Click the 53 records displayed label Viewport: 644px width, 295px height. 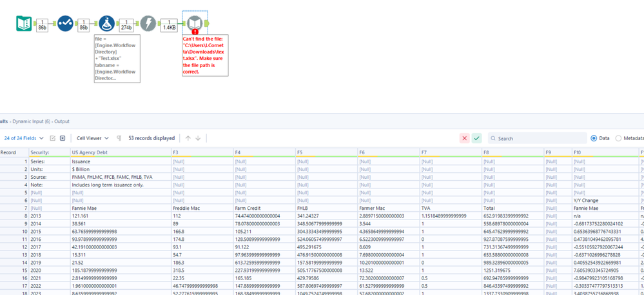pyautogui.click(x=151, y=138)
